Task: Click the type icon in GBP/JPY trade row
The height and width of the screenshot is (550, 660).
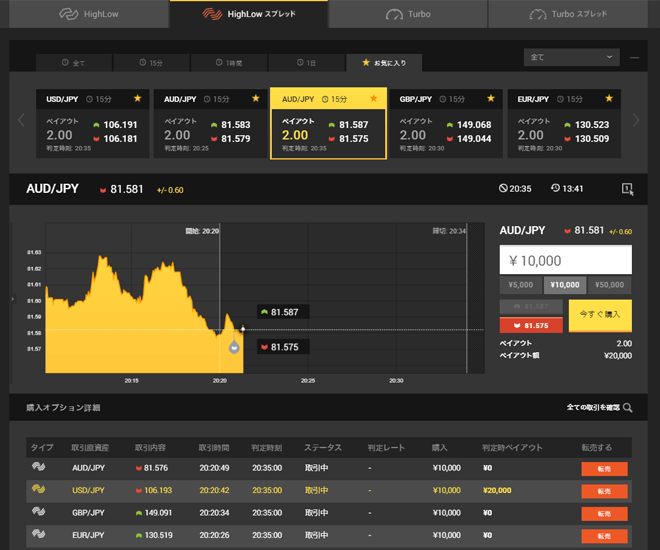Action: (x=38, y=511)
